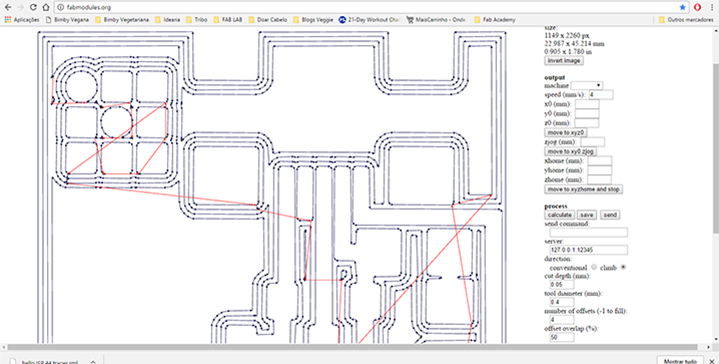The width and height of the screenshot is (719, 364).
Task: Click the Mostrar tudo downloads button
Action: coord(680,361)
